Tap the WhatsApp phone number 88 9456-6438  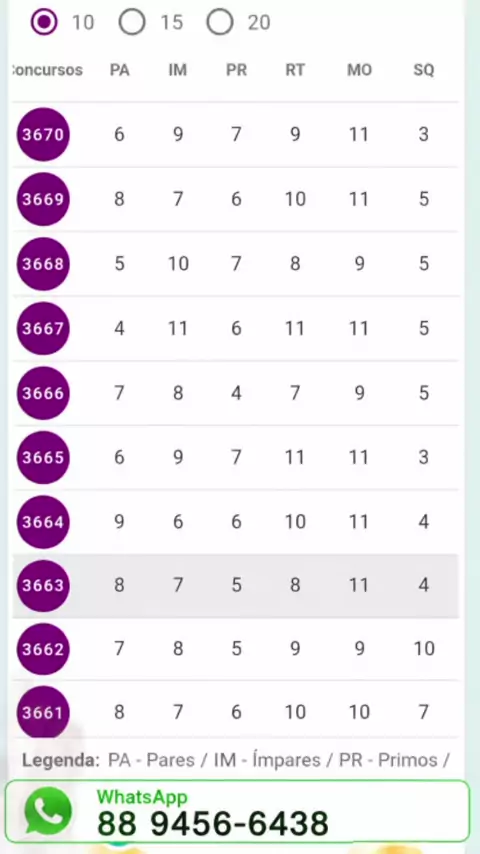tap(212, 824)
